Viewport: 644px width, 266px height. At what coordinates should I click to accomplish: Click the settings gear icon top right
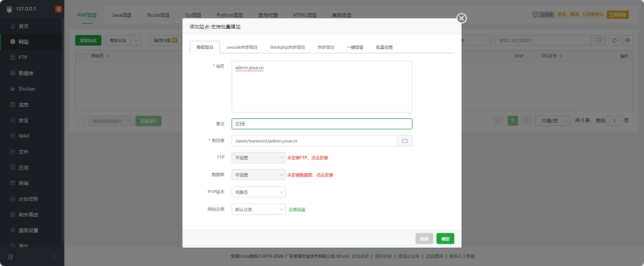[628, 40]
